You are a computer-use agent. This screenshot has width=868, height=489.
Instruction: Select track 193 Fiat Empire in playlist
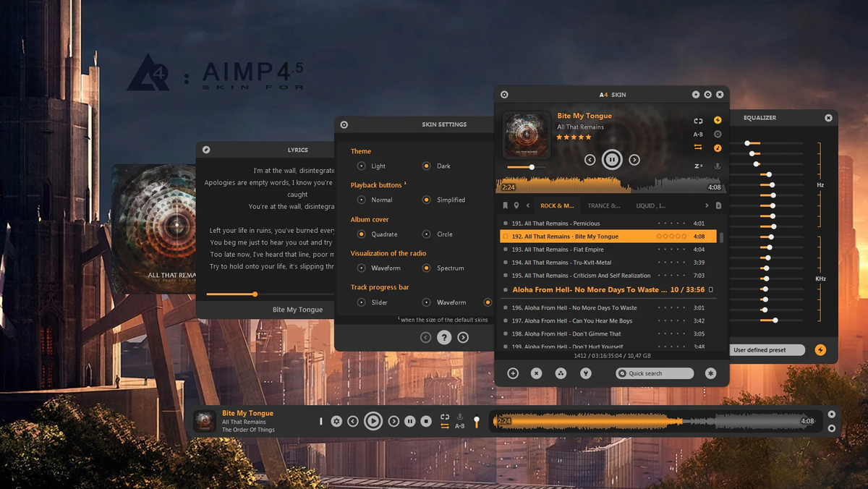pyautogui.click(x=609, y=250)
